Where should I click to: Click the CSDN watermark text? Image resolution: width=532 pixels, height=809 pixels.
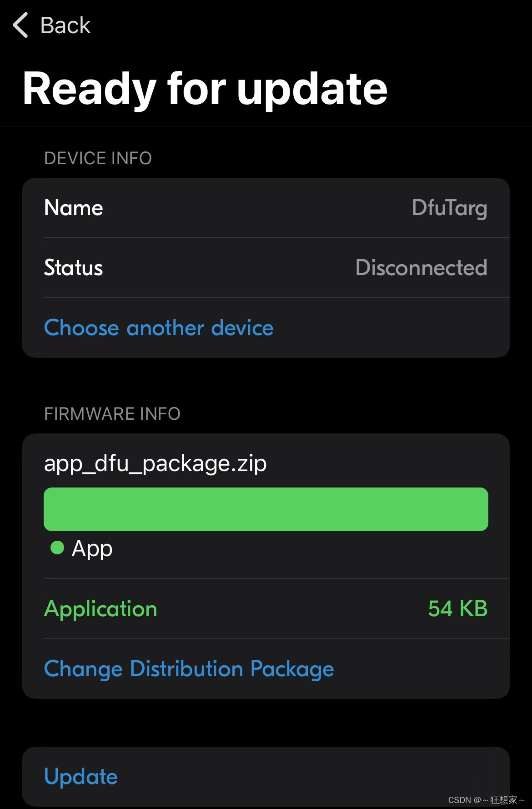[x=486, y=800]
